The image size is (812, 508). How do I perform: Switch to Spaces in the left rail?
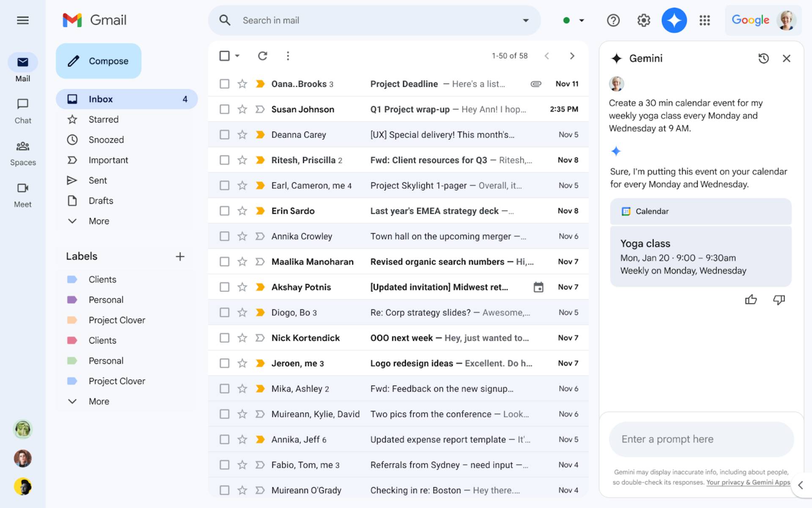point(23,152)
